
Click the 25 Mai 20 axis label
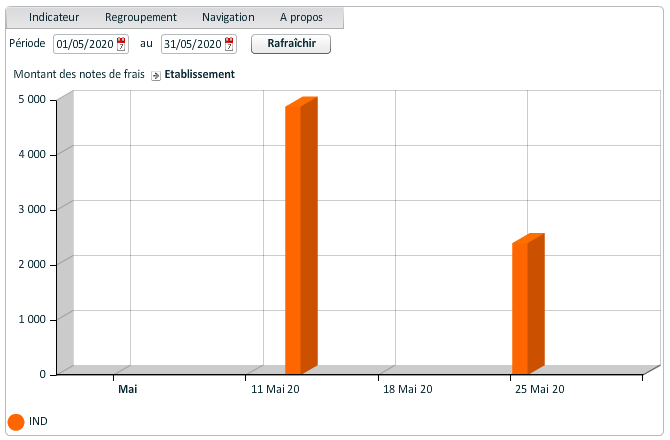[540, 389]
